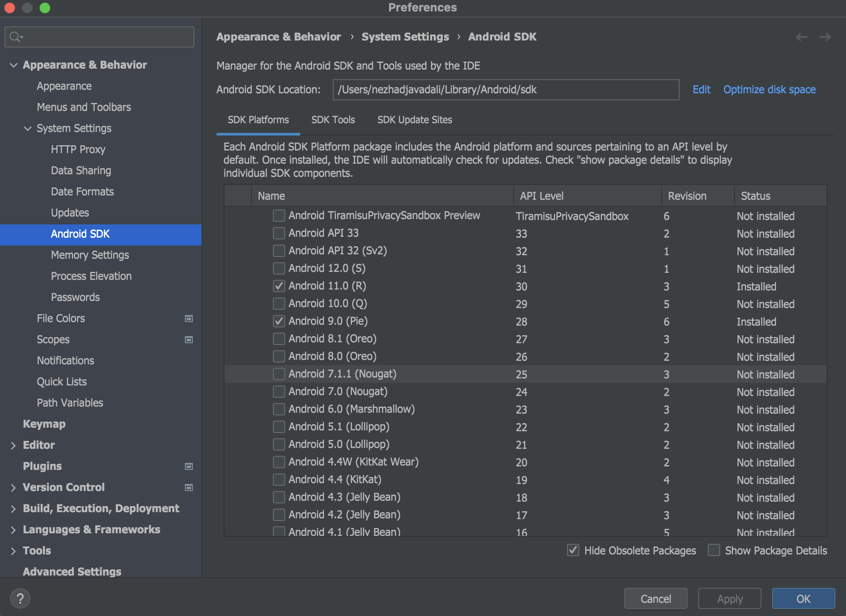This screenshot has height=616, width=846.
Task: Select the Android 4.4W (KitKat Wear) row name
Action: tap(353, 462)
